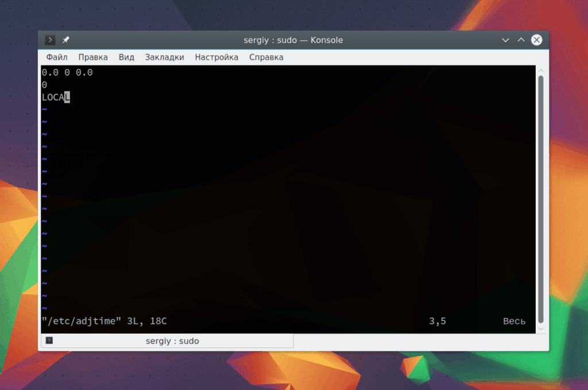This screenshot has height=390, width=588.
Task: Select the sergiy : sudo tab
Action: pos(167,341)
